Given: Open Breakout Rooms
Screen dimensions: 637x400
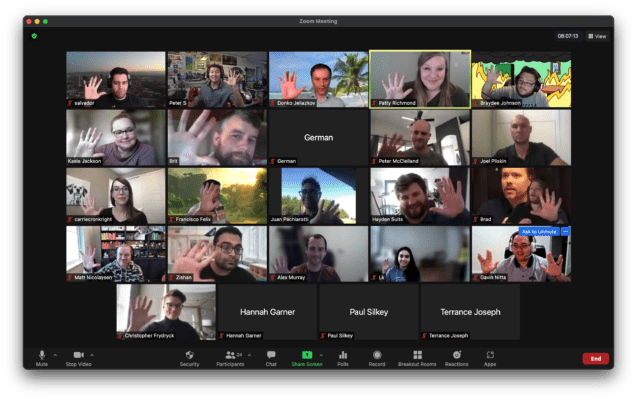Looking at the screenshot, I should [x=417, y=356].
